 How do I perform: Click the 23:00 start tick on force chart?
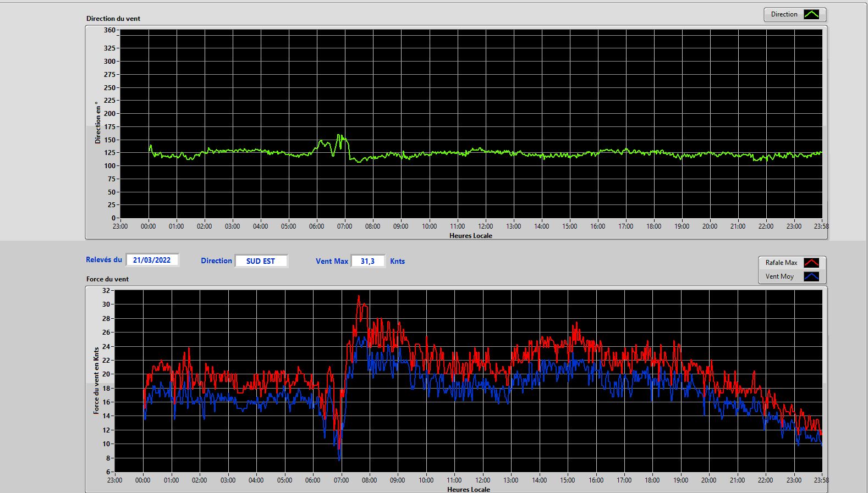pyautogui.click(x=114, y=480)
